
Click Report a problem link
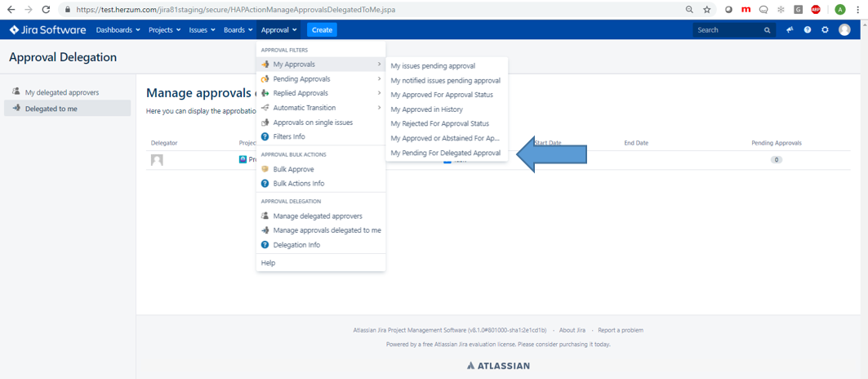click(x=620, y=330)
